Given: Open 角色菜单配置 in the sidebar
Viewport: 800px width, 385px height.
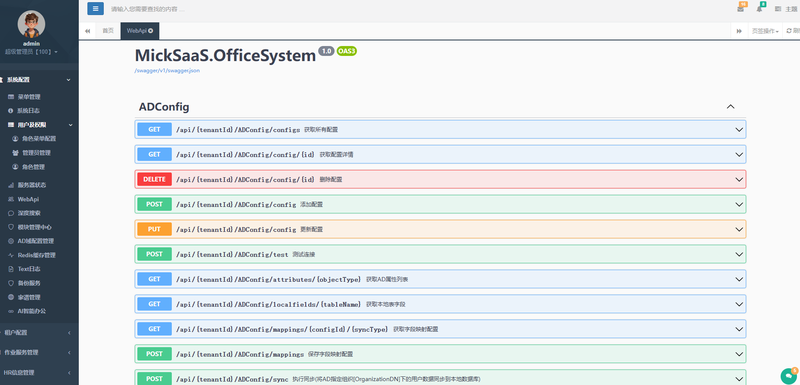Looking at the screenshot, I should 39,139.
